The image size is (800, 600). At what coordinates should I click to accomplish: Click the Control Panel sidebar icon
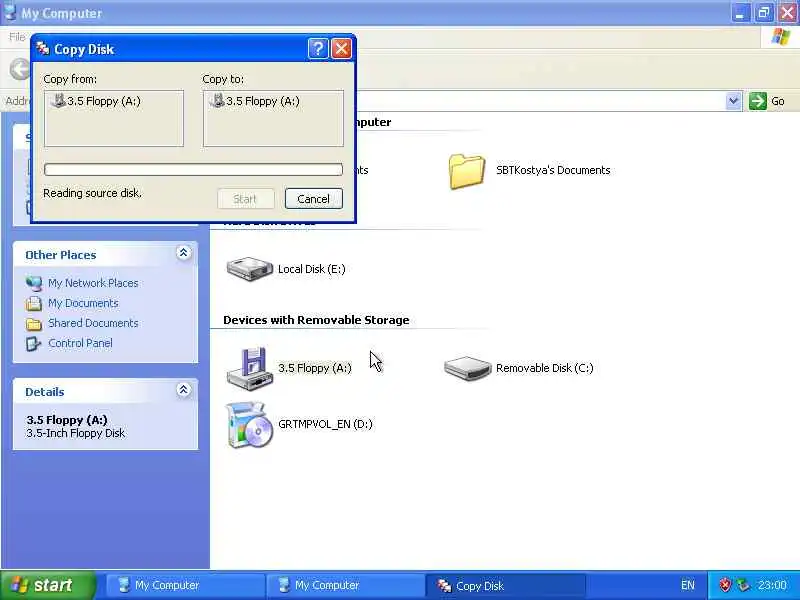[34, 343]
